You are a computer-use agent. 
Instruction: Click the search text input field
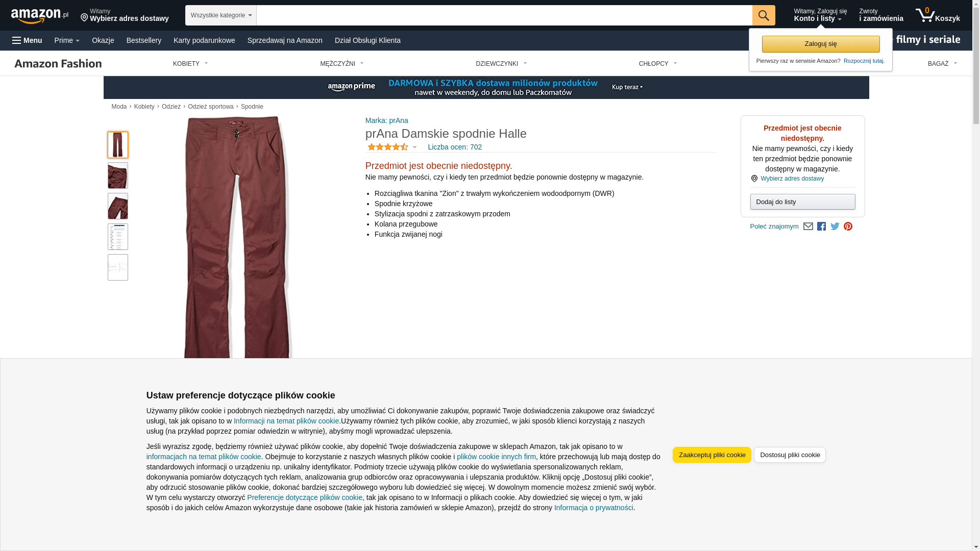tap(504, 15)
